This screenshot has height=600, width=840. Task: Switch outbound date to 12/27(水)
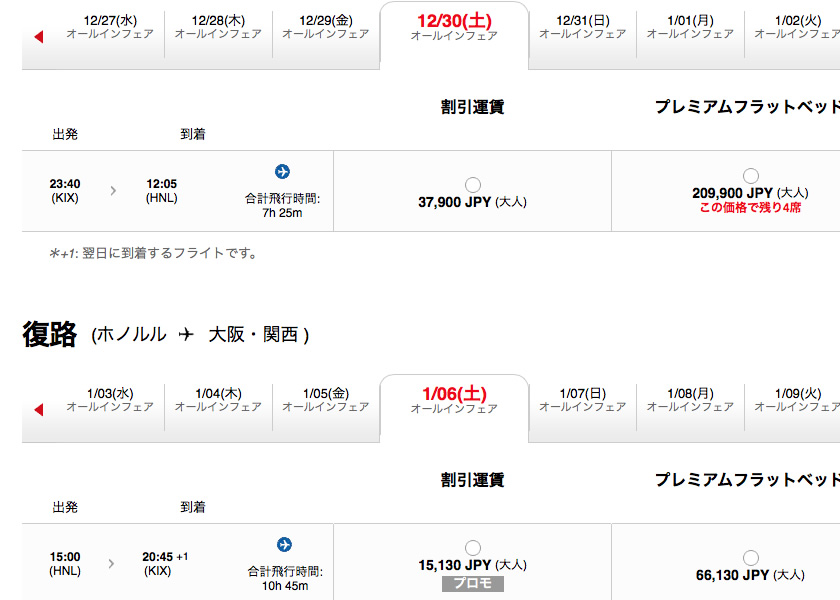pyautogui.click(x=110, y=27)
